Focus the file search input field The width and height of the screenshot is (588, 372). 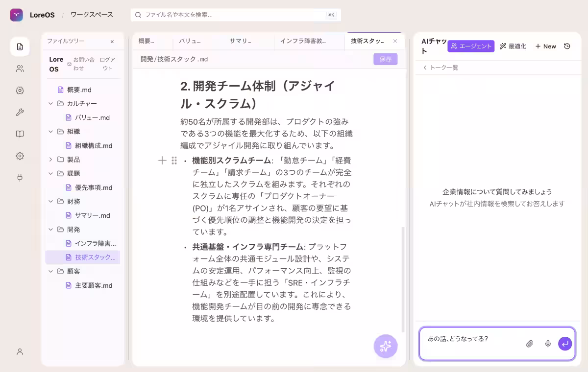(236, 15)
